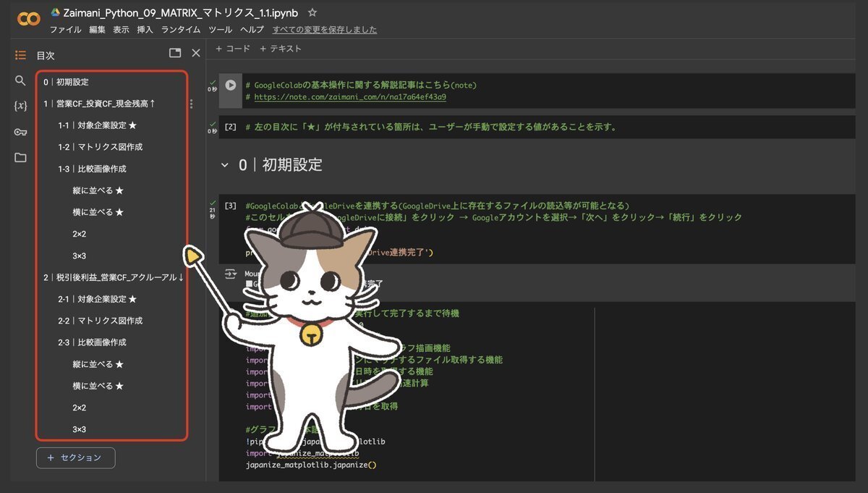Select 横に並べる ★ under section 2-3

coord(98,386)
